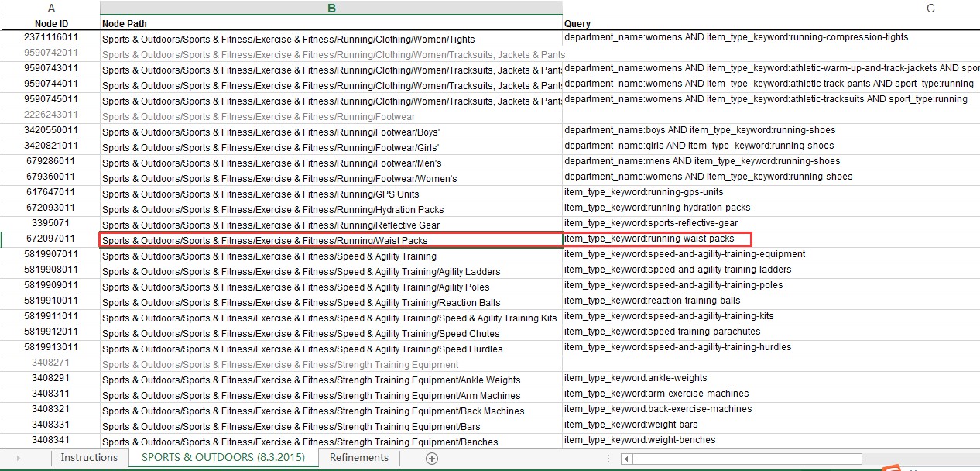980x471 pixels.
Task: Select cell with Node ID 672097011
Action: [51, 239]
